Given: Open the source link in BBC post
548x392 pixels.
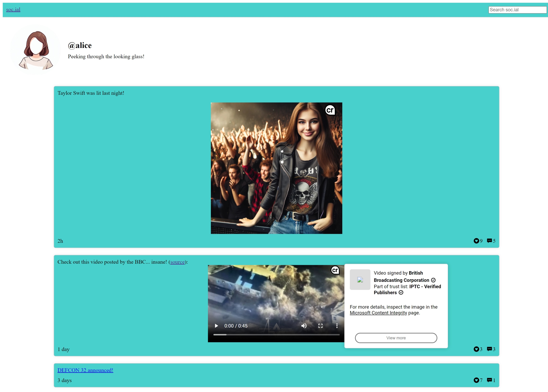Looking at the screenshot, I should click(177, 262).
